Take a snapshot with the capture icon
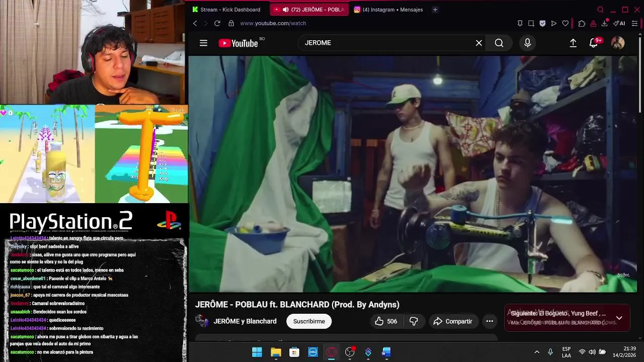644x362 pixels. coord(531,23)
